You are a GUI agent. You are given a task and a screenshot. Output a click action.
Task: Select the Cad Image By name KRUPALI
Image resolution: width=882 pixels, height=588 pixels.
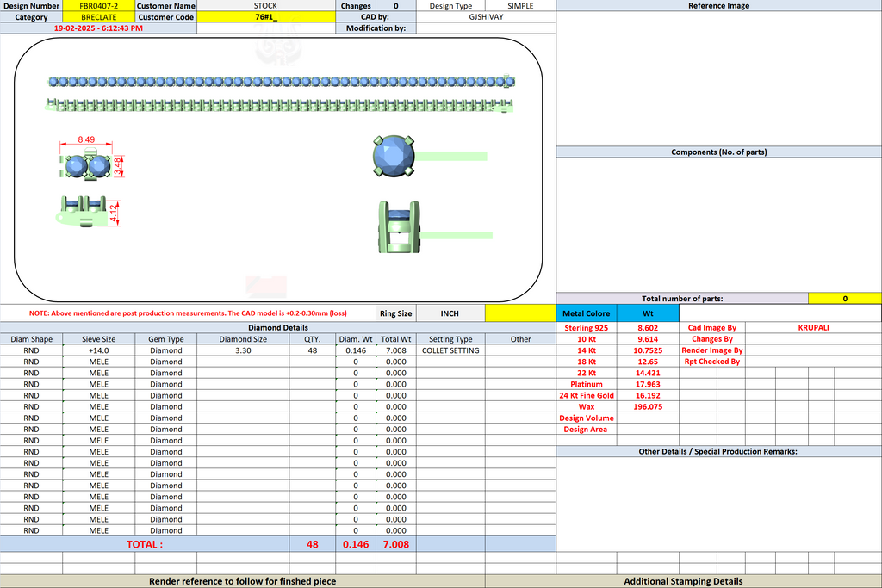click(x=813, y=328)
